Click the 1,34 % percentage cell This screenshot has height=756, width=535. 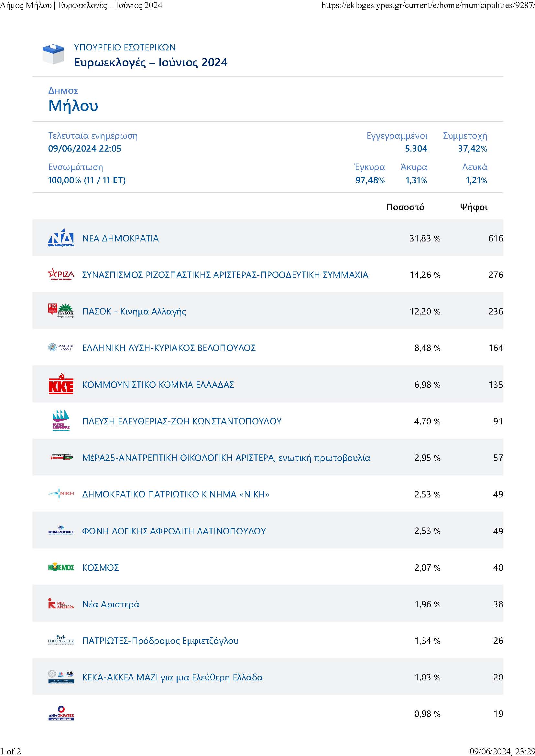(x=427, y=641)
